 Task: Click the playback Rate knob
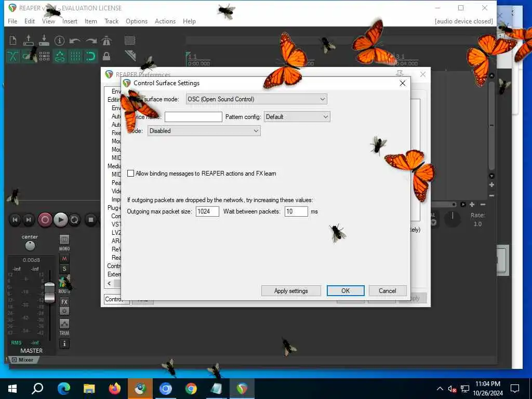pos(453,219)
